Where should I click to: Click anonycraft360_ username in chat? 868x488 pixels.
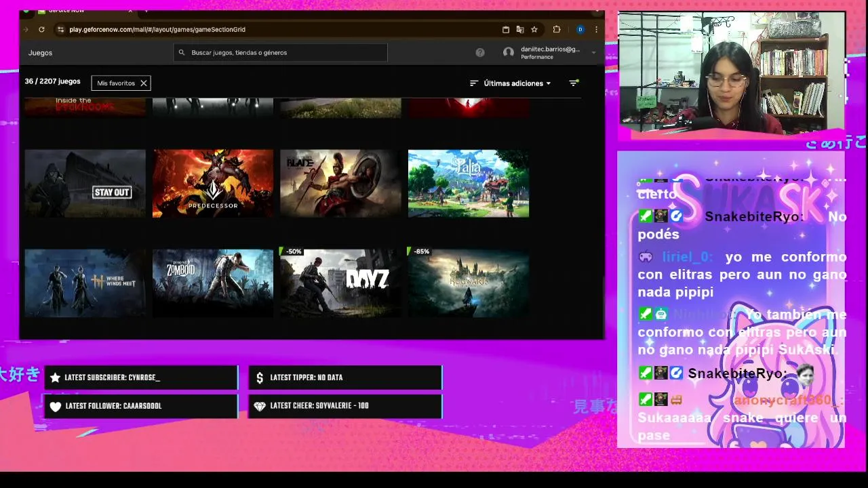click(789, 400)
